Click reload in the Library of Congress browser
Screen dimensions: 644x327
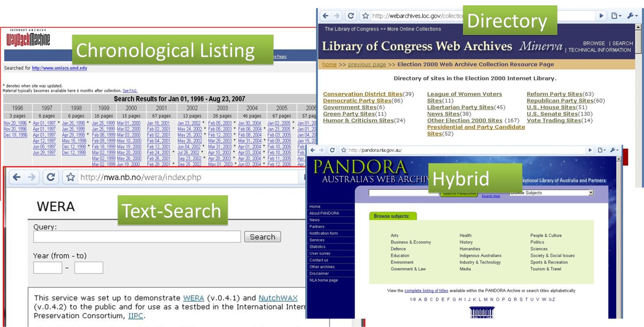351,16
